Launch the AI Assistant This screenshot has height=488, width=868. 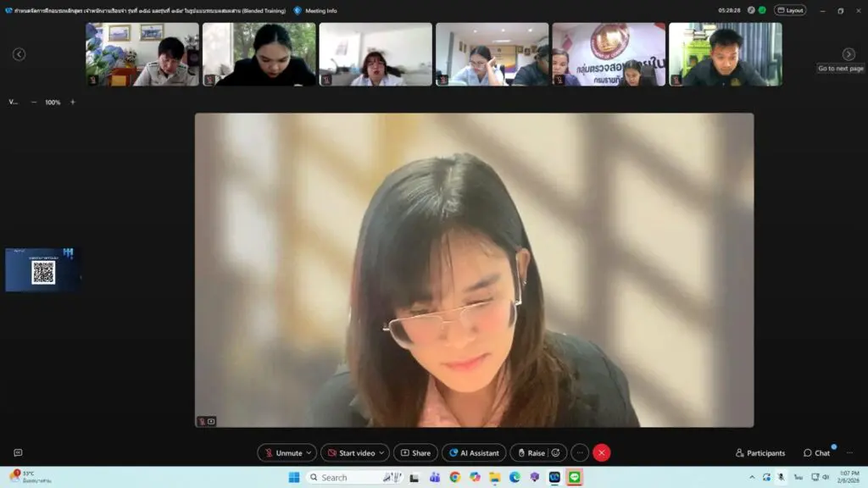click(x=473, y=452)
